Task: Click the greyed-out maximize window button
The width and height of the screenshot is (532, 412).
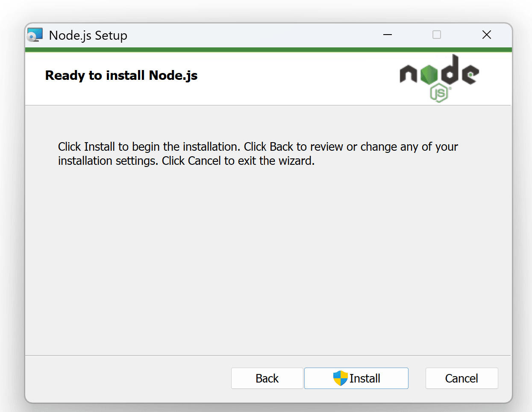Action: click(437, 35)
